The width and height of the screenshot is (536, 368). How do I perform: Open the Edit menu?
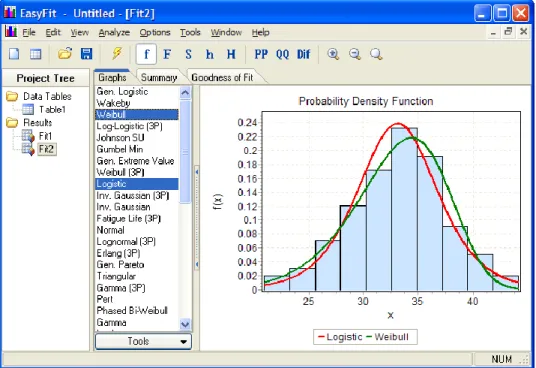[x=53, y=32]
